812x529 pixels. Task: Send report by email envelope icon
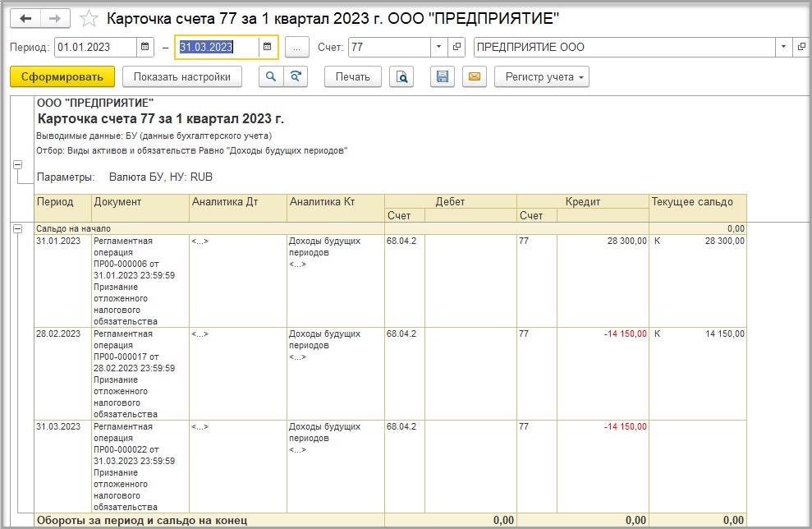474,76
